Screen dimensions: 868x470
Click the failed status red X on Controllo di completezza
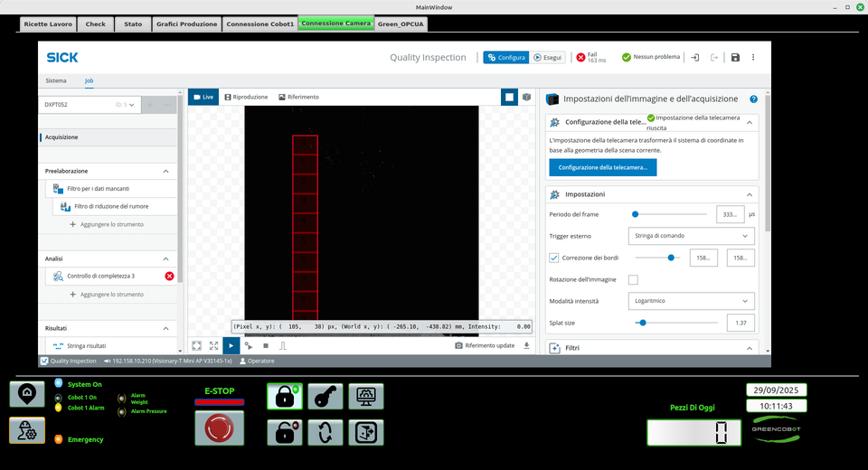click(x=169, y=277)
